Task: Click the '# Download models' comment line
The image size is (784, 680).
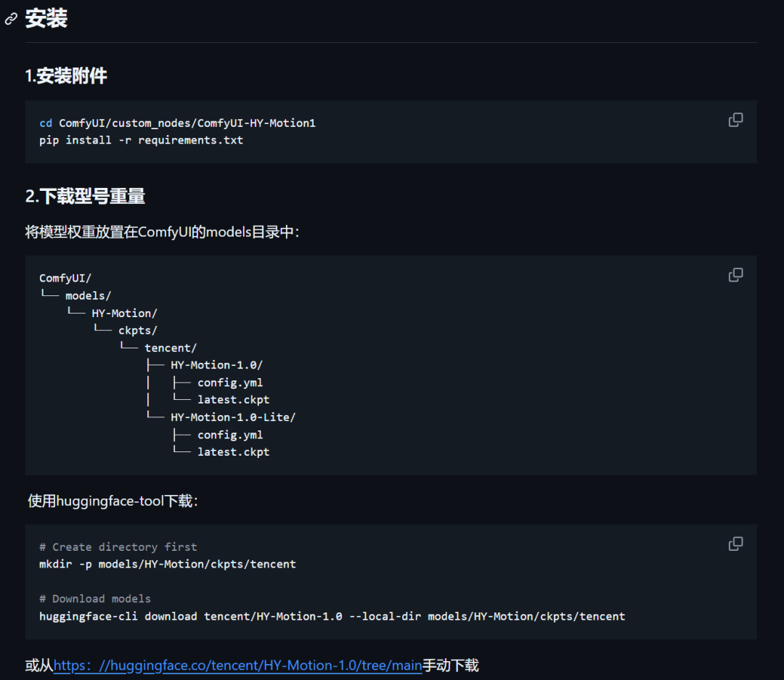Action: pyautogui.click(x=95, y=599)
